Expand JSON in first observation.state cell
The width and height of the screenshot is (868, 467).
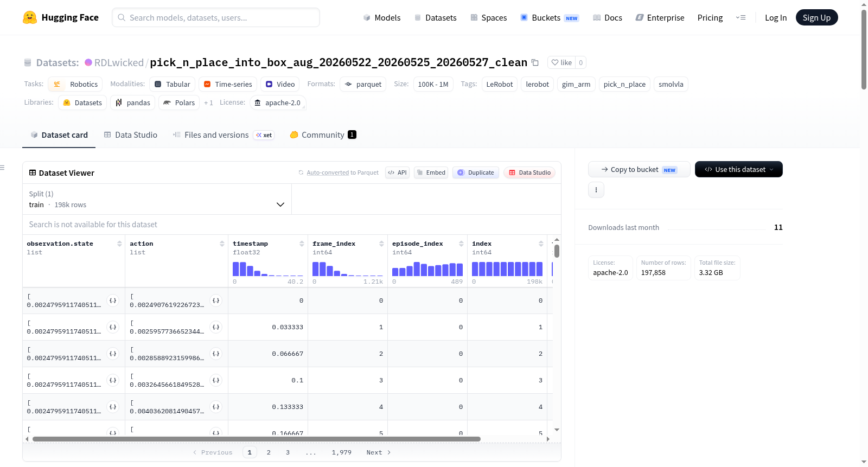113,300
